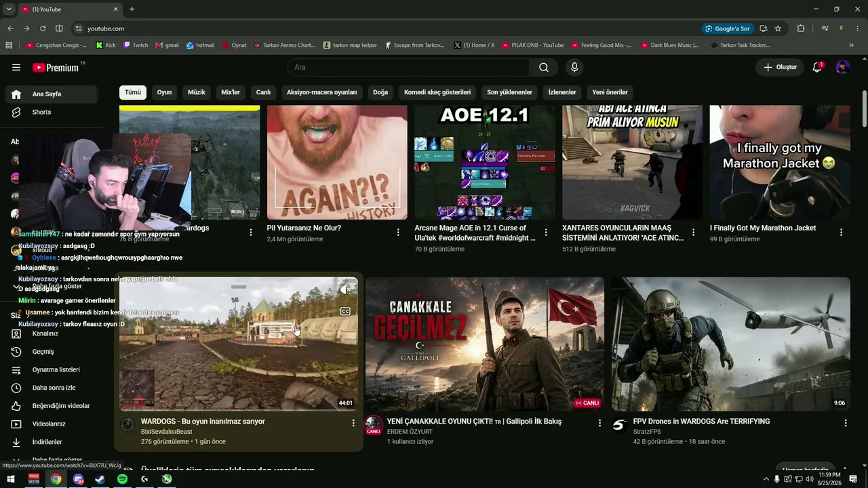868x488 pixels.
Task: Select the Yeni öneriler chip
Action: pyautogui.click(x=610, y=92)
